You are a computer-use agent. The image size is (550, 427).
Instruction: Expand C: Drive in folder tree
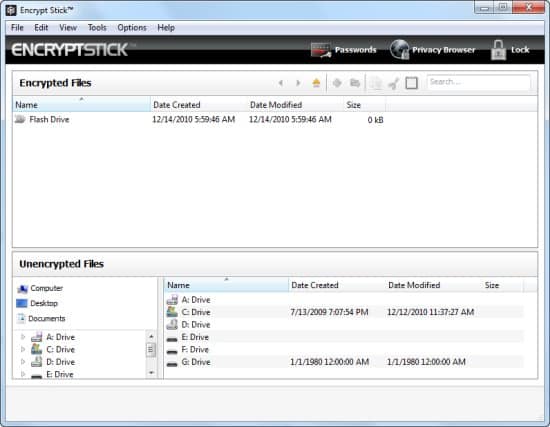(x=23, y=349)
